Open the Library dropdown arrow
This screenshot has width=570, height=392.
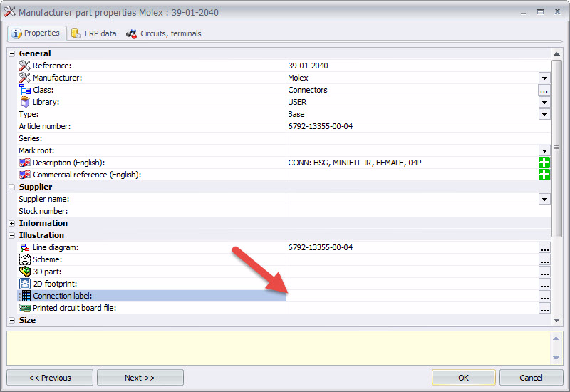(x=544, y=102)
